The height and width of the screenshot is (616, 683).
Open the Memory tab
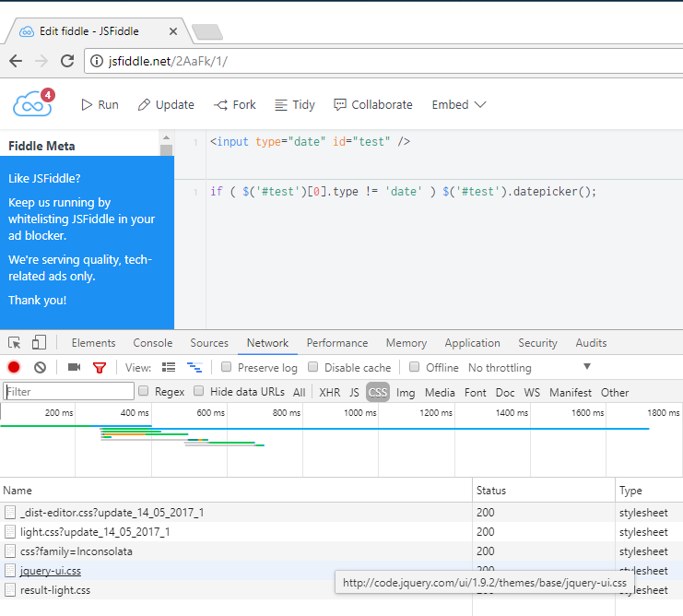406,343
